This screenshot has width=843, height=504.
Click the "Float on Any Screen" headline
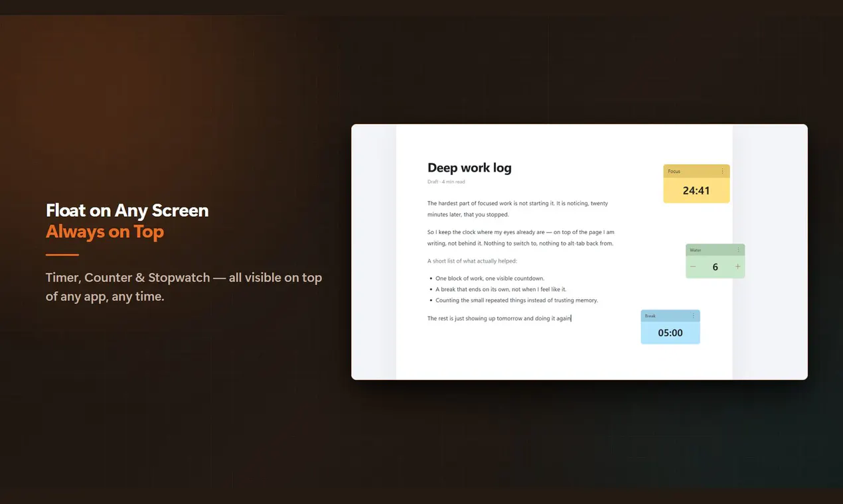click(127, 210)
